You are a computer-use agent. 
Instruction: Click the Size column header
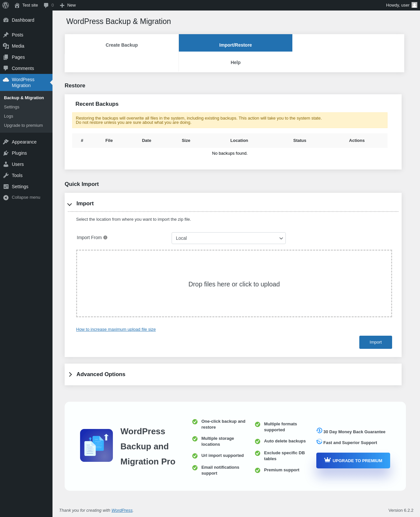click(186, 141)
